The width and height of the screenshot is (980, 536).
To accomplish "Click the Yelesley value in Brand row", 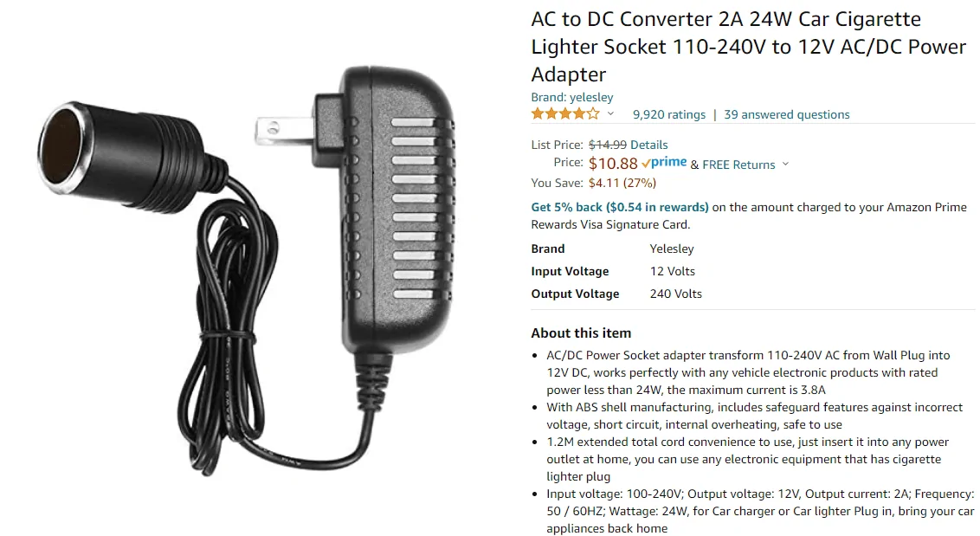I will 672,249.
